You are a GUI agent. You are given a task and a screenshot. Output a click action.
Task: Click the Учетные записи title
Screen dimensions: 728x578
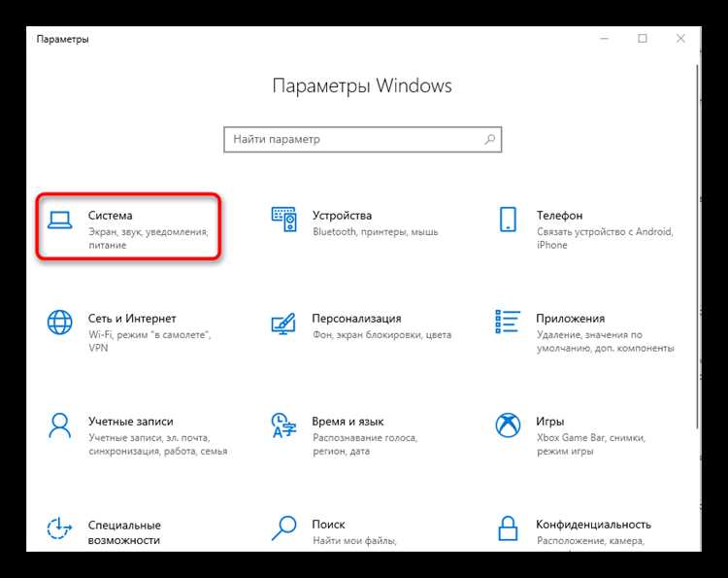(x=131, y=422)
